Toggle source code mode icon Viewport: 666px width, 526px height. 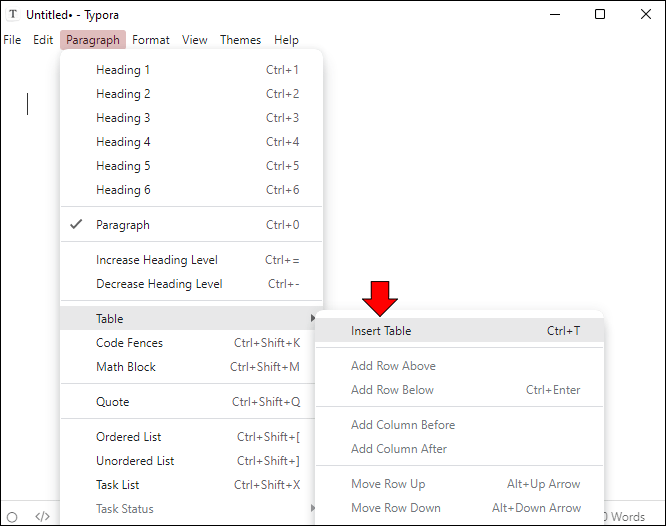[42, 517]
